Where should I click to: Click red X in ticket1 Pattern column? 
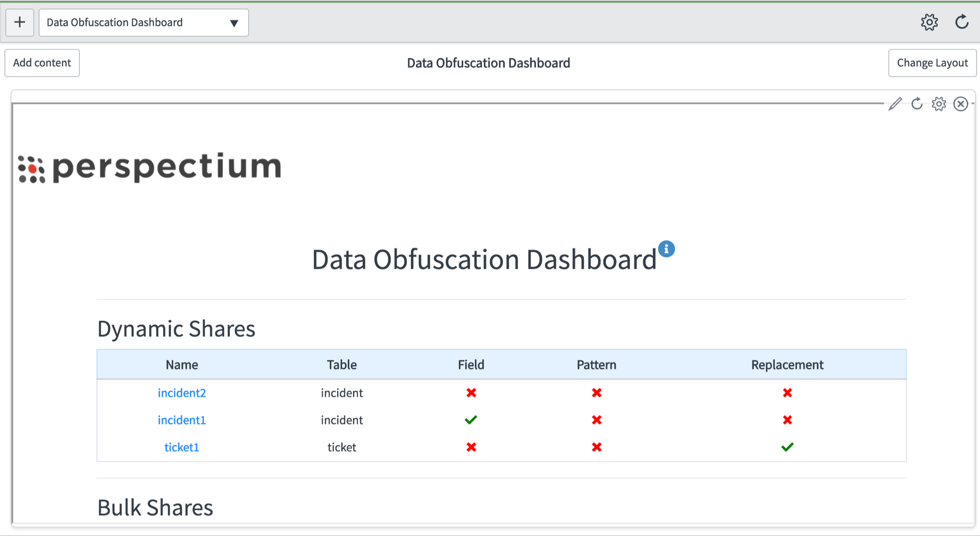point(597,447)
